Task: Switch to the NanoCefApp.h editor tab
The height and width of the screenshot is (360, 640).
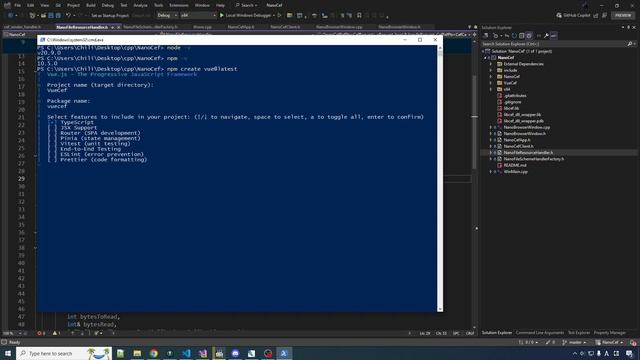Action: [x=241, y=27]
